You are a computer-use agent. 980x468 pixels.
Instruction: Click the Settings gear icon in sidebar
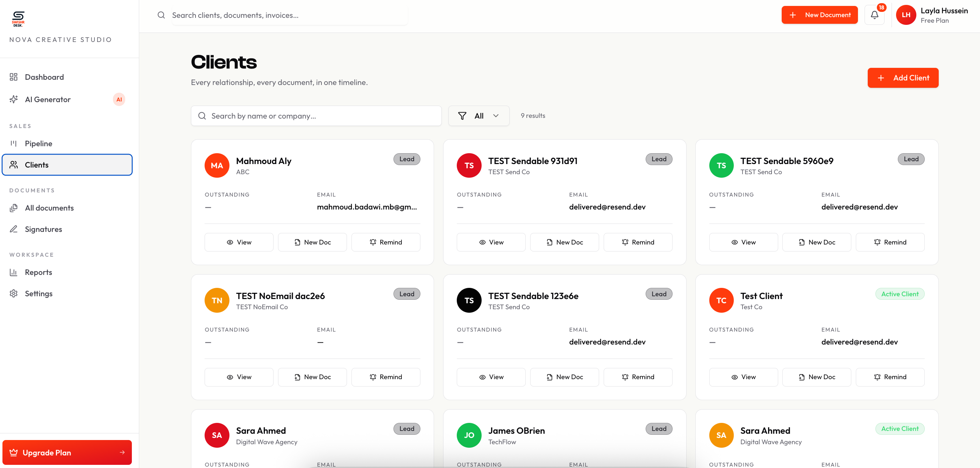coord(14,293)
